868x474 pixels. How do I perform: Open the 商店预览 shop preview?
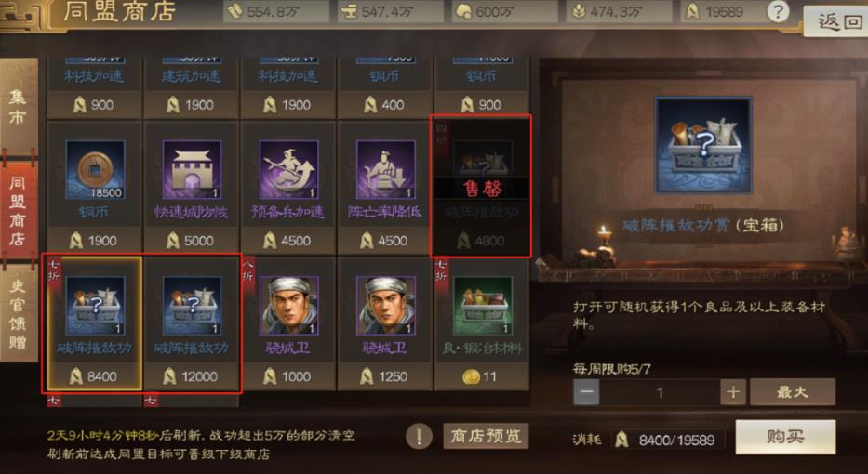click(x=486, y=437)
